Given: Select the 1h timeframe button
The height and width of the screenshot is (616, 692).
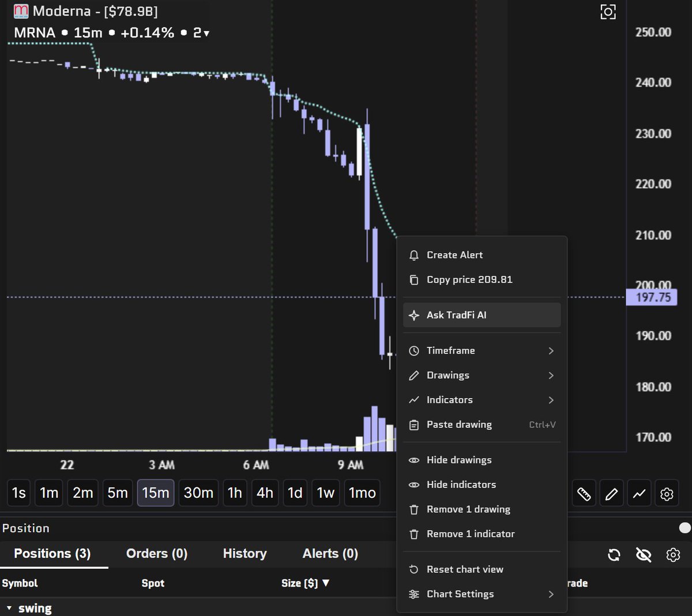Looking at the screenshot, I should pos(235,493).
